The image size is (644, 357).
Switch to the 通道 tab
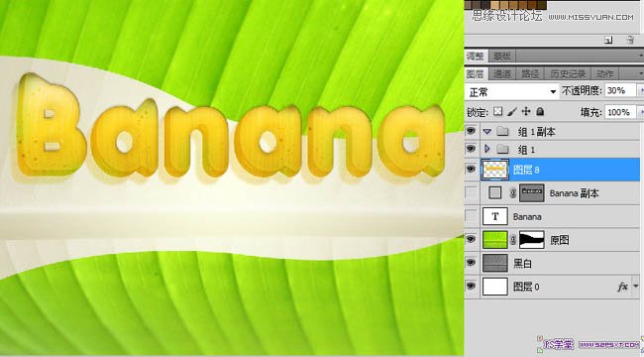502,74
